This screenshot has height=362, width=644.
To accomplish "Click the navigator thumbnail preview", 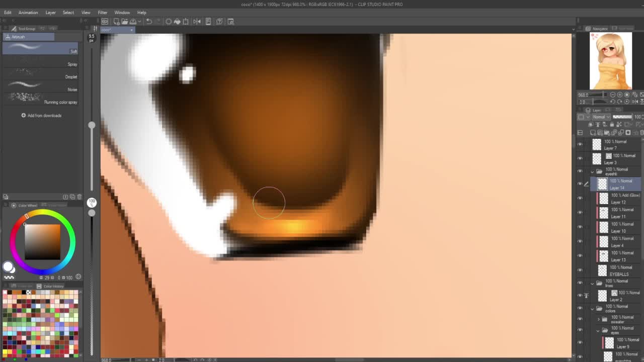I will 611,61.
